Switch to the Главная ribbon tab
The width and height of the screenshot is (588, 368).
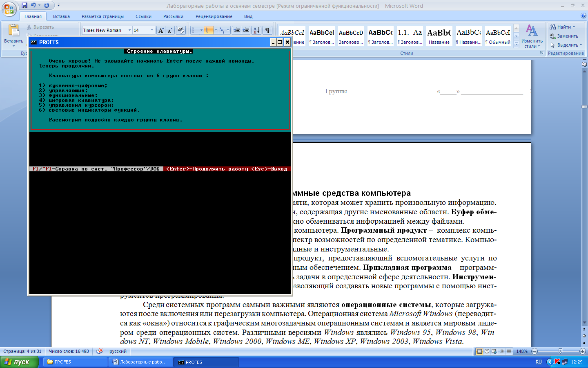pos(33,16)
